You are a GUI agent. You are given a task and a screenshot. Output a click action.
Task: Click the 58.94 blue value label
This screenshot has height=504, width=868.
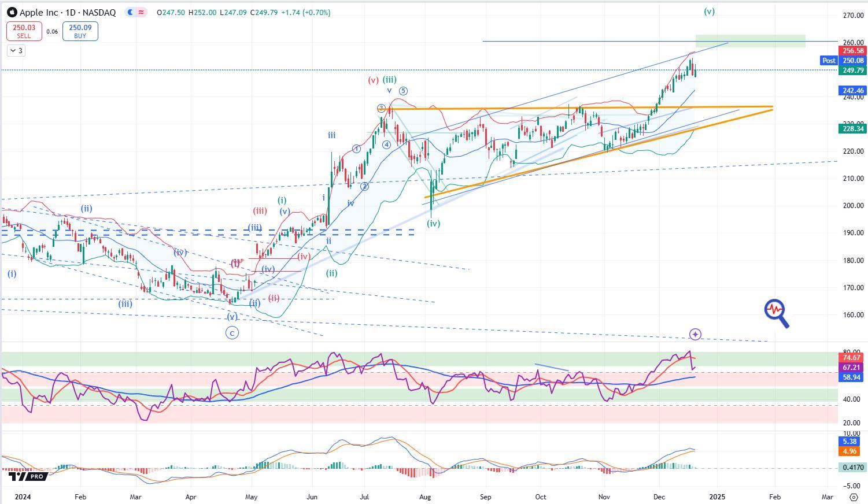point(852,377)
